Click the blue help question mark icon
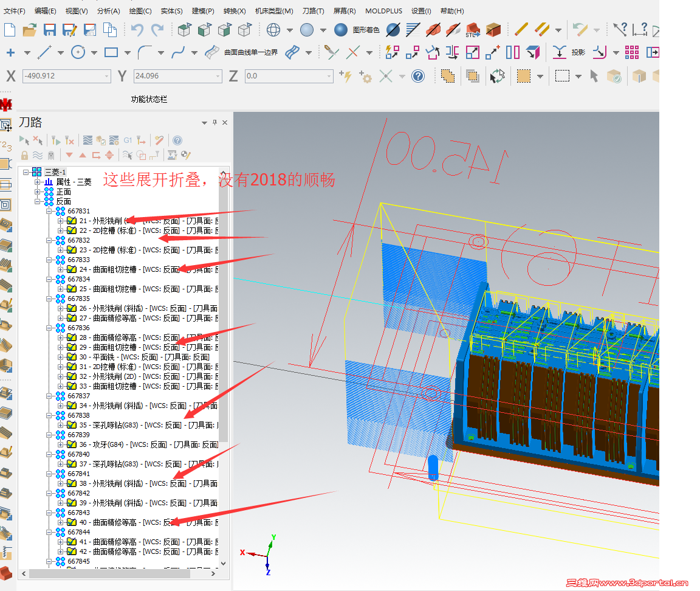The height and width of the screenshot is (591, 700). (x=418, y=76)
